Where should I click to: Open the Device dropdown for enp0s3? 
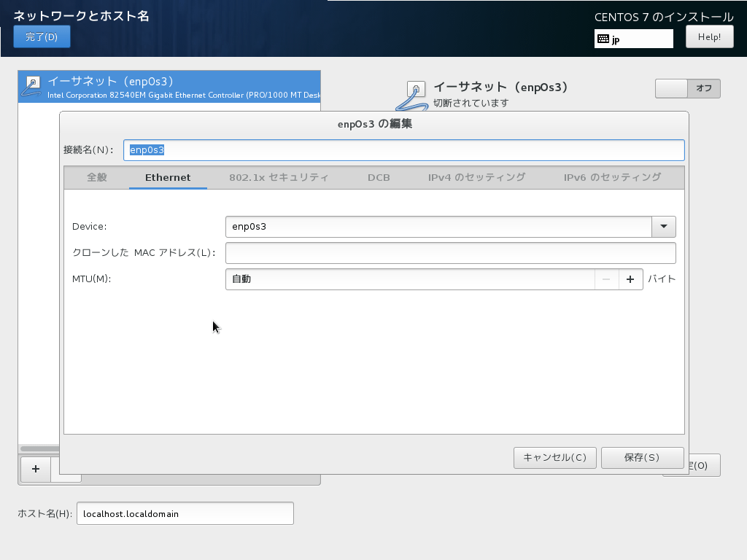click(x=663, y=227)
